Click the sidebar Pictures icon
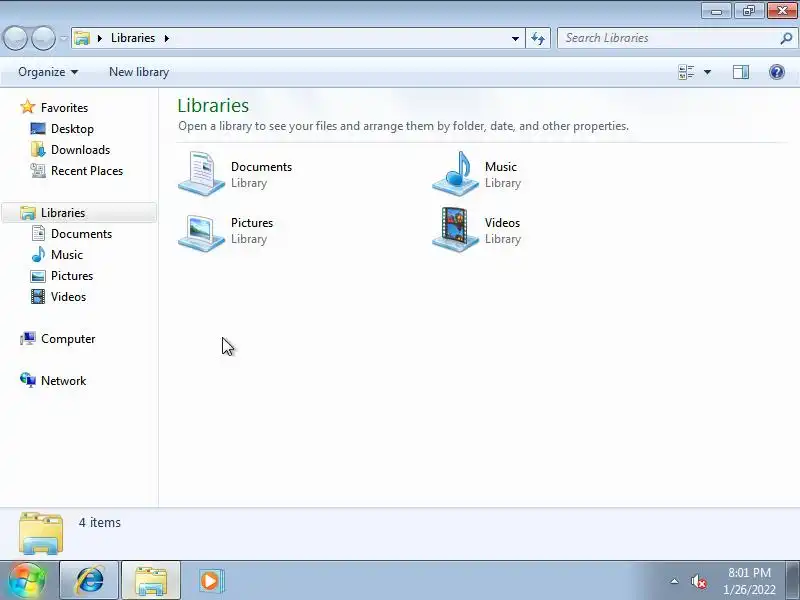This screenshot has height=600, width=800. tap(38, 276)
